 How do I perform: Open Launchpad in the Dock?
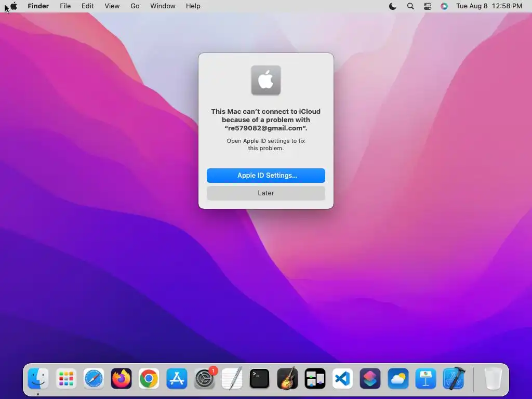(x=66, y=378)
